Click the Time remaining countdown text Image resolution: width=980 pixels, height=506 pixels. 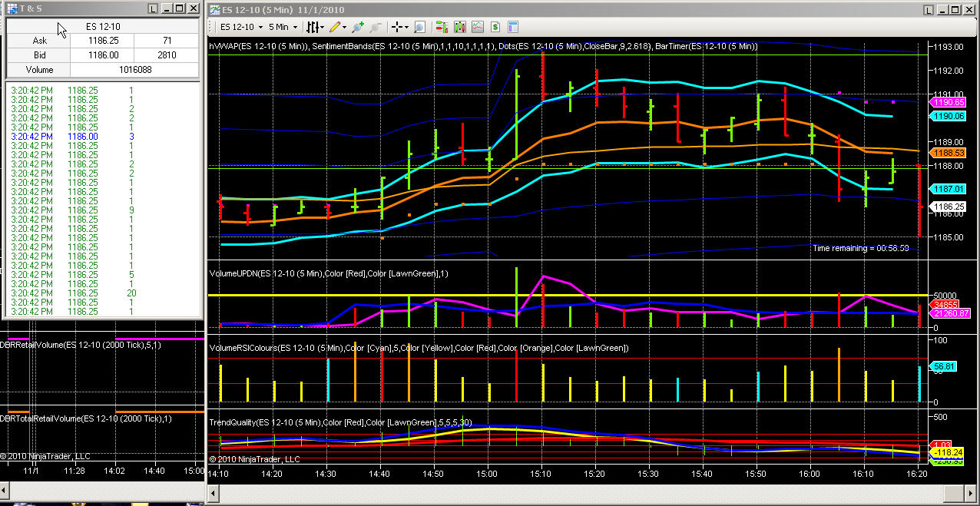pos(860,248)
